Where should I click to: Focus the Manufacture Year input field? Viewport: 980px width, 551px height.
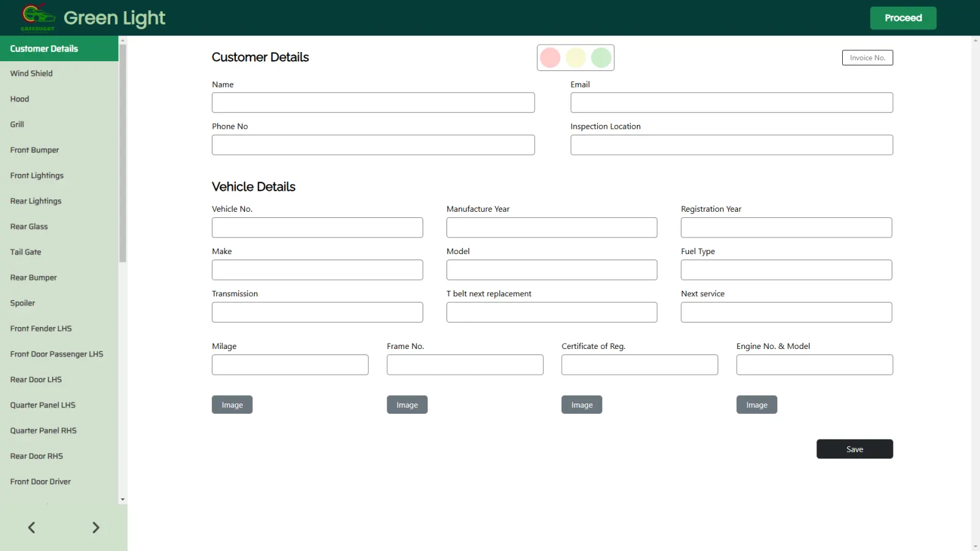click(x=552, y=228)
